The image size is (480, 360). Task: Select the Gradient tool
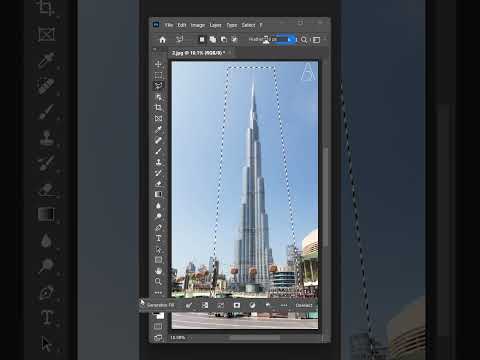coord(158,194)
